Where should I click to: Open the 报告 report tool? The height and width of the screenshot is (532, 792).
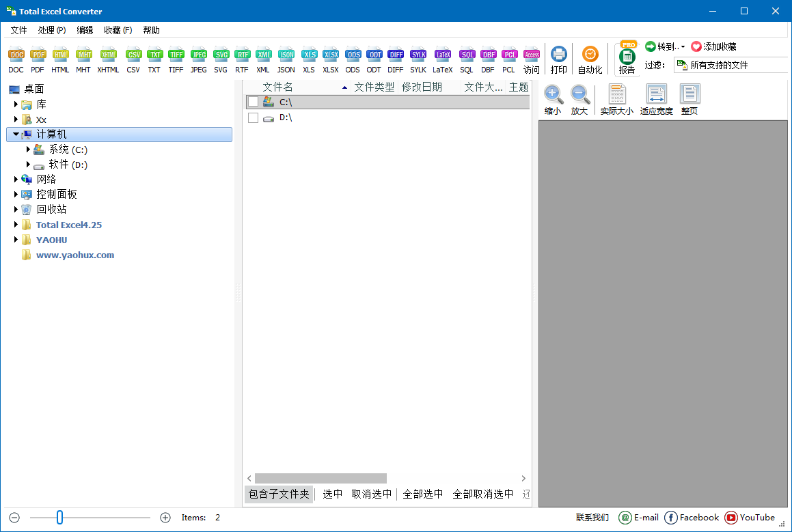pyautogui.click(x=627, y=58)
